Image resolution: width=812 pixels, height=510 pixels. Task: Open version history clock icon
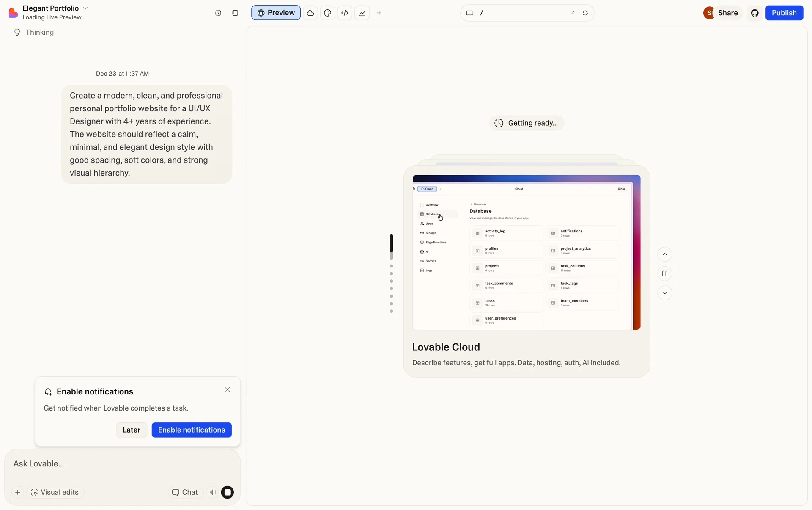[218, 13]
